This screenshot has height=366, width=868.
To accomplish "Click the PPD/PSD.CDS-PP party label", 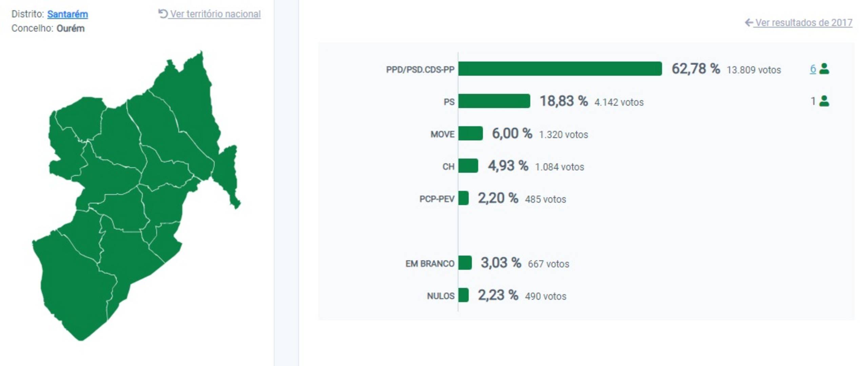I will coord(420,69).
